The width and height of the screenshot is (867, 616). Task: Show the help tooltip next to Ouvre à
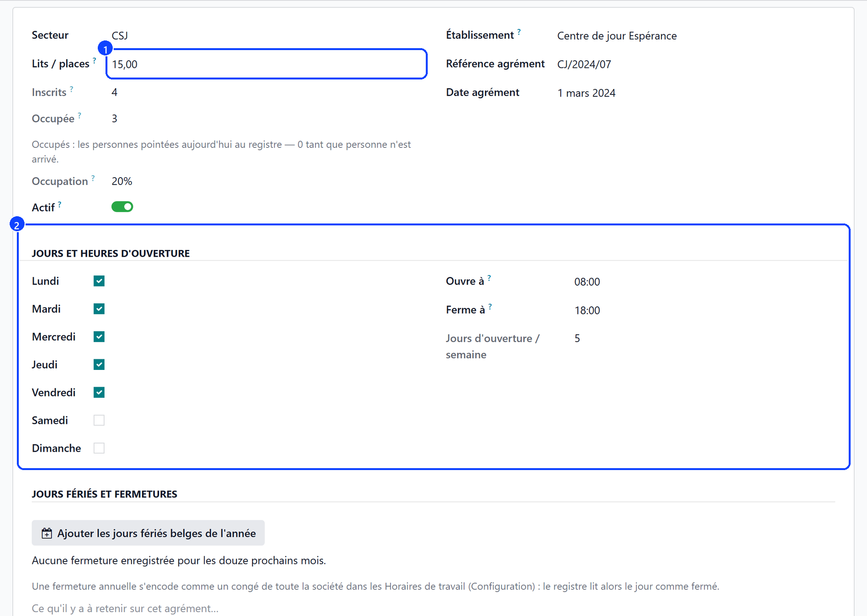pos(489,278)
